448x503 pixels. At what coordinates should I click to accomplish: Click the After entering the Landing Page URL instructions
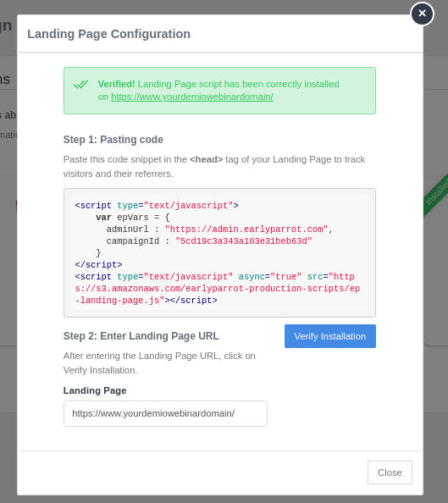coord(159,362)
